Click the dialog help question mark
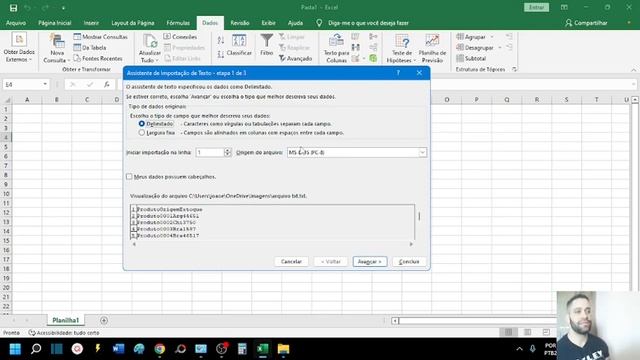This screenshot has width=640, height=360. point(398,73)
